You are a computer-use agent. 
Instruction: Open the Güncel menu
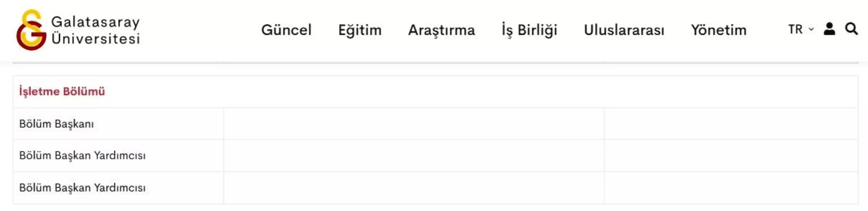286,30
